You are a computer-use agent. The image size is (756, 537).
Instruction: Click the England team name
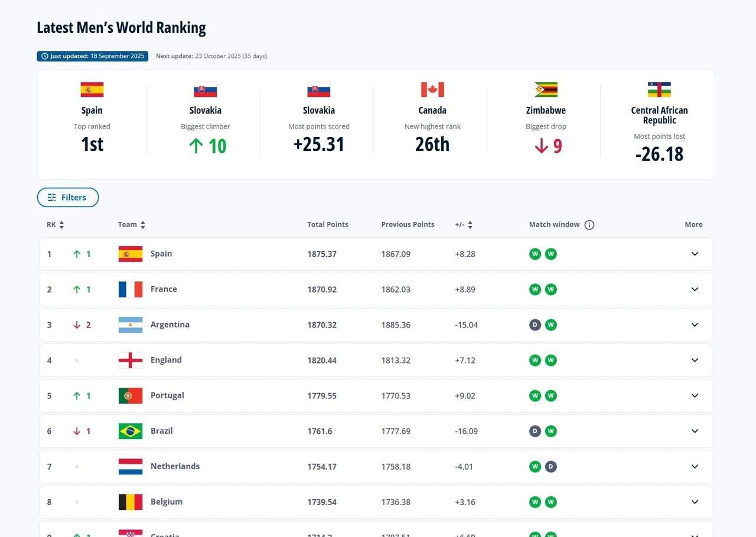(x=166, y=360)
